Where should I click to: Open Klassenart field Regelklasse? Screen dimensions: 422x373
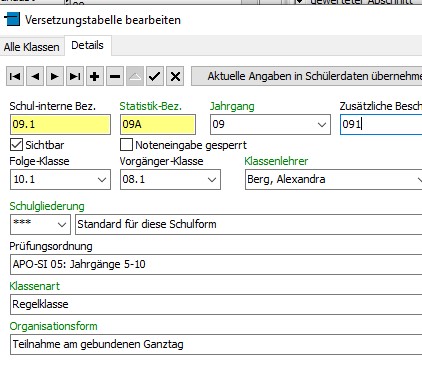(216, 304)
